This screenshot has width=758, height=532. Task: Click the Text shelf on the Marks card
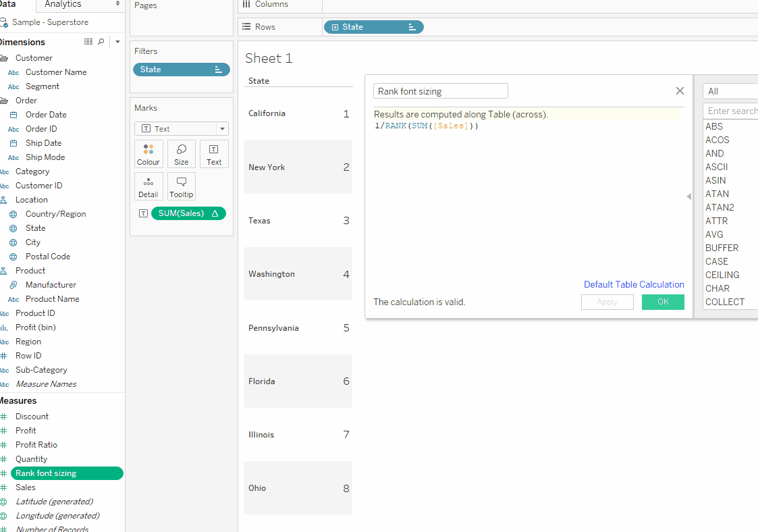coord(214,154)
